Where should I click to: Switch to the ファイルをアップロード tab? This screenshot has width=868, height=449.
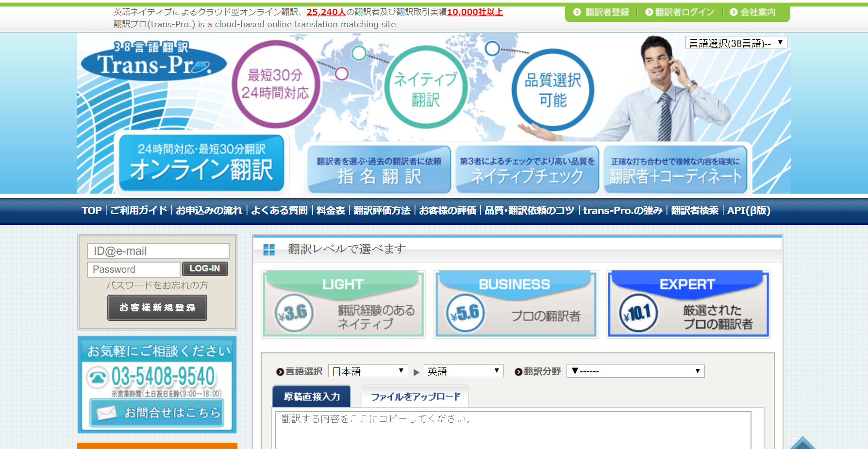tap(415, 397)
